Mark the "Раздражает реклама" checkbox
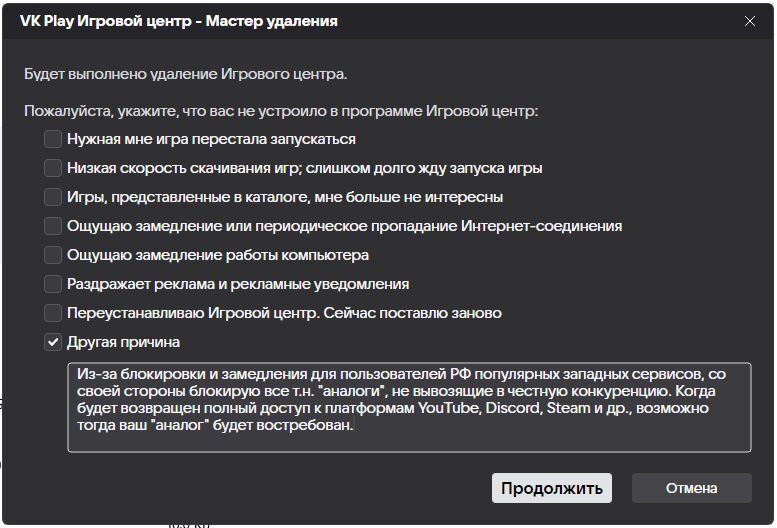The image size is (777, 528). (53, 284)
